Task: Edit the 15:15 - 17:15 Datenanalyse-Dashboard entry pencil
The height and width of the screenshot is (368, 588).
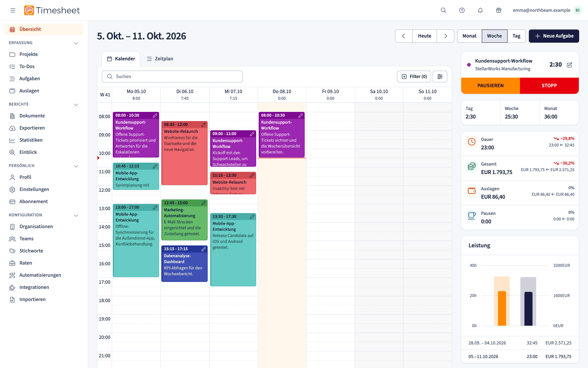Action: (204, 249)
